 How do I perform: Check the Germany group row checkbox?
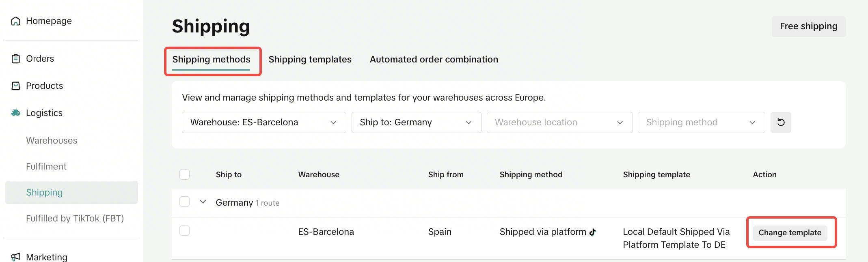184,202
